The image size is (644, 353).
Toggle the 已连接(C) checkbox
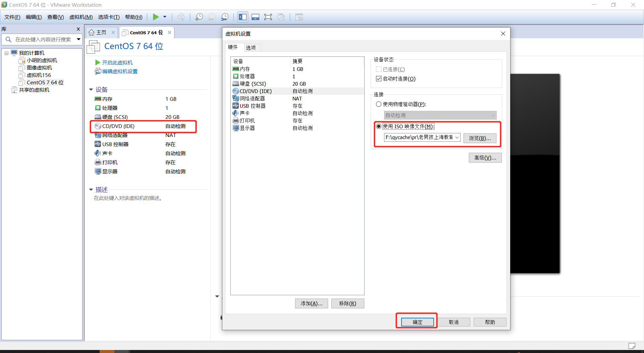379,69
